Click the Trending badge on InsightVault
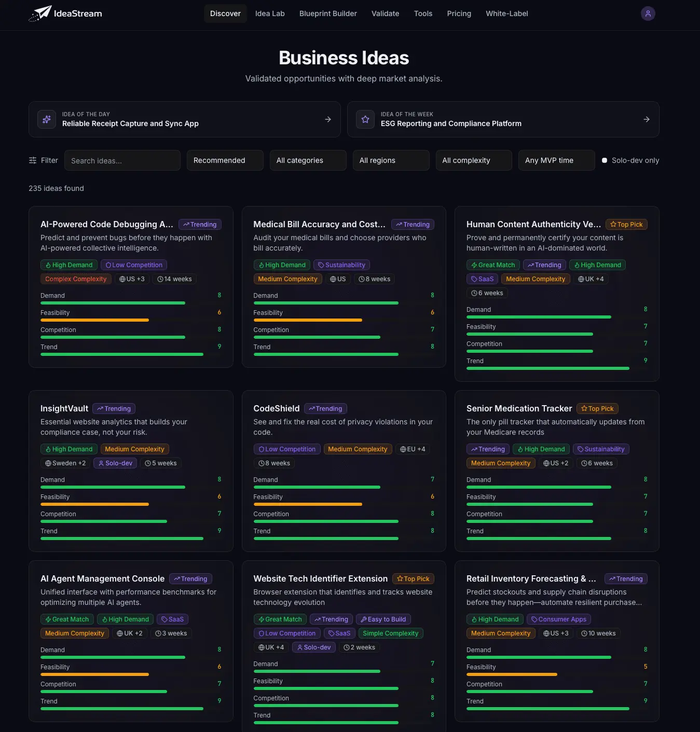Viewport: 700px width, 732px height. [x=114, y=409]
